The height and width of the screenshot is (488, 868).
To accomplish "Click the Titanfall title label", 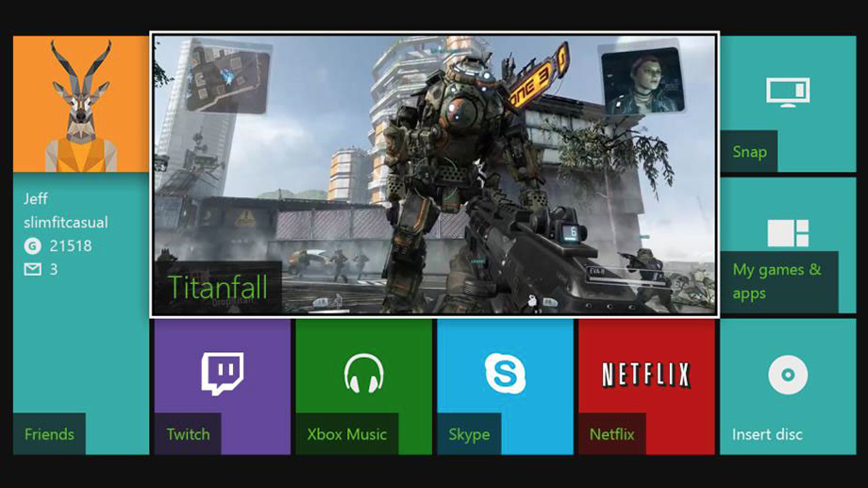I will (x=218, y=287).
